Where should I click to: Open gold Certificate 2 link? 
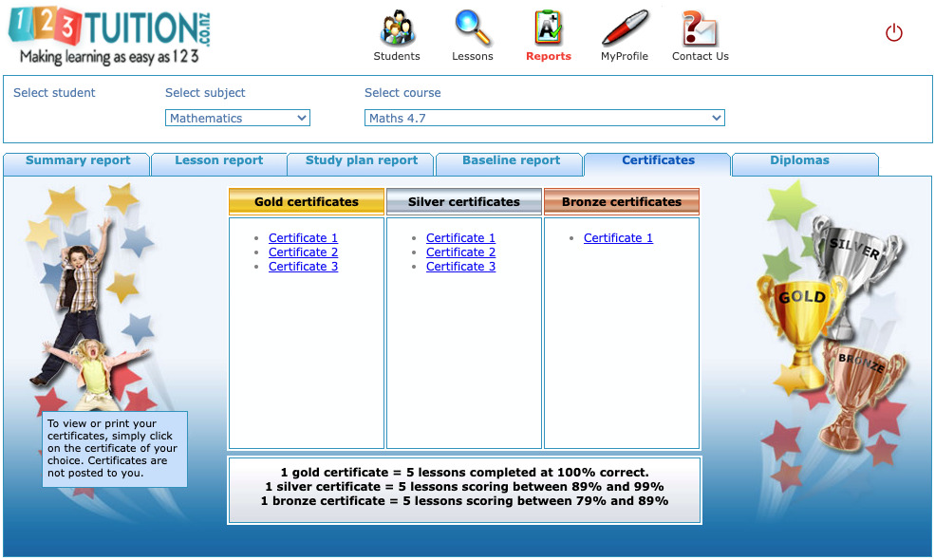[303, 252]
